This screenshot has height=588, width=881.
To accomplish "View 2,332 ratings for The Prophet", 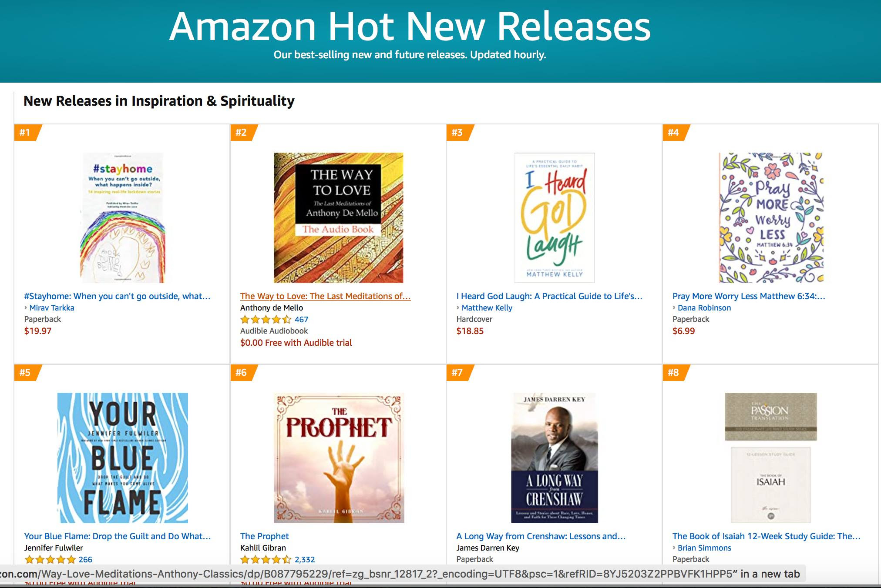I will tap(305, 560).
